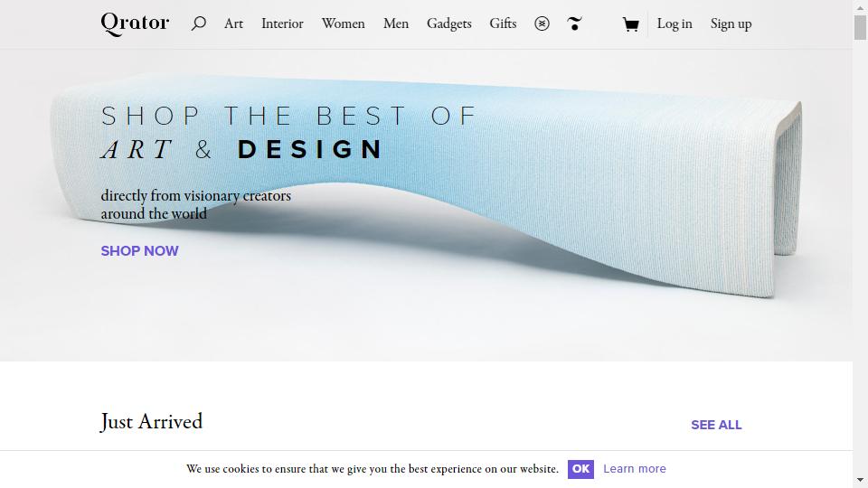Click the scrollbar down arrow
Screen dimensions: 868x488
tap(860, 480)
